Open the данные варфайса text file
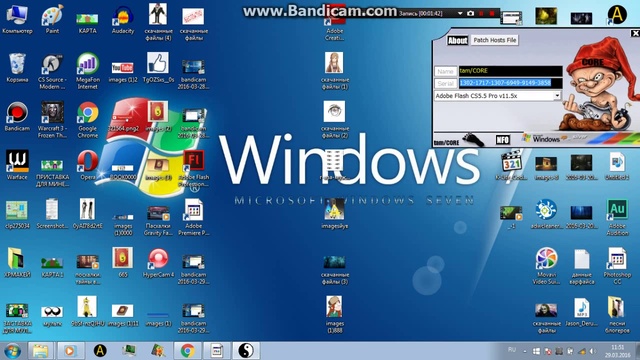The image size is (640, 360). tap(582, 266)
